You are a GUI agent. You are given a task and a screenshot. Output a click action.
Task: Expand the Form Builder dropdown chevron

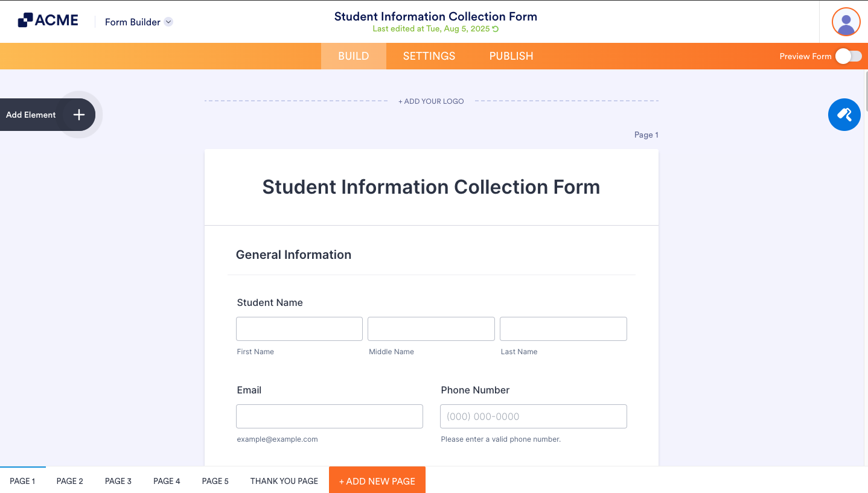click(167, 22)
